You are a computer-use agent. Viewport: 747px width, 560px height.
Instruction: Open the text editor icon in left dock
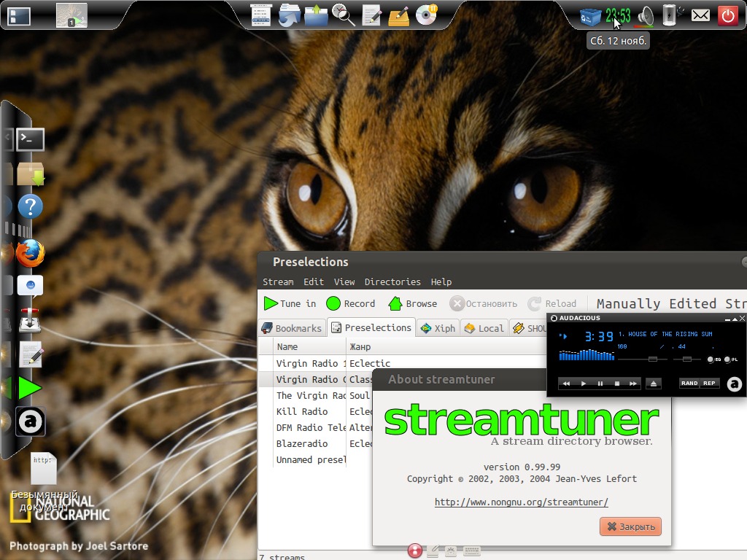(x=31, y=354)
